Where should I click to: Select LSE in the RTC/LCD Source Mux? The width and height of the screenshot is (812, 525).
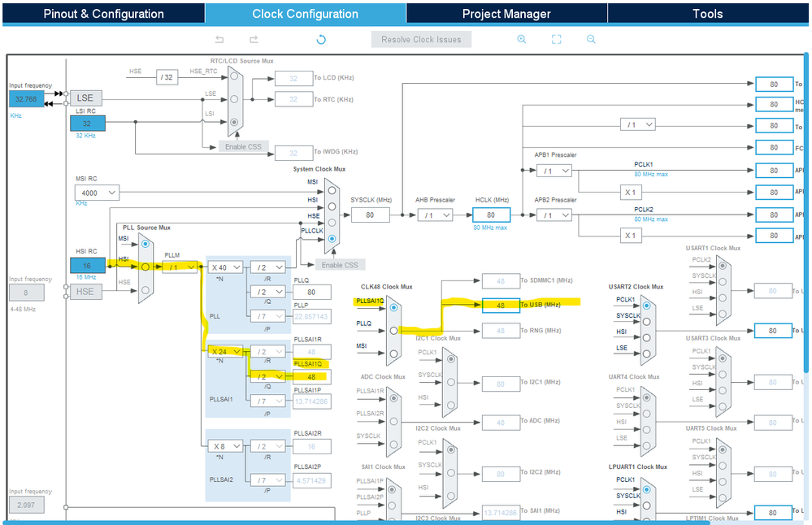pyautogui.click(x=235, y=99)
